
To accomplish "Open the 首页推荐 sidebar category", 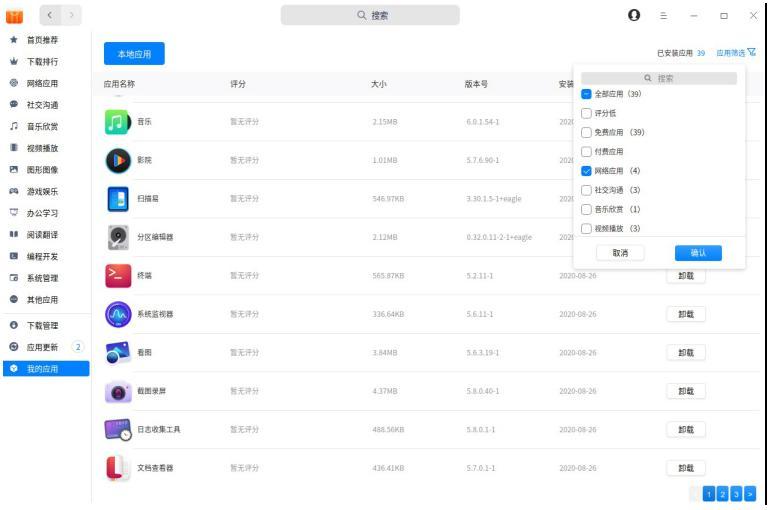I will point(42,40).
